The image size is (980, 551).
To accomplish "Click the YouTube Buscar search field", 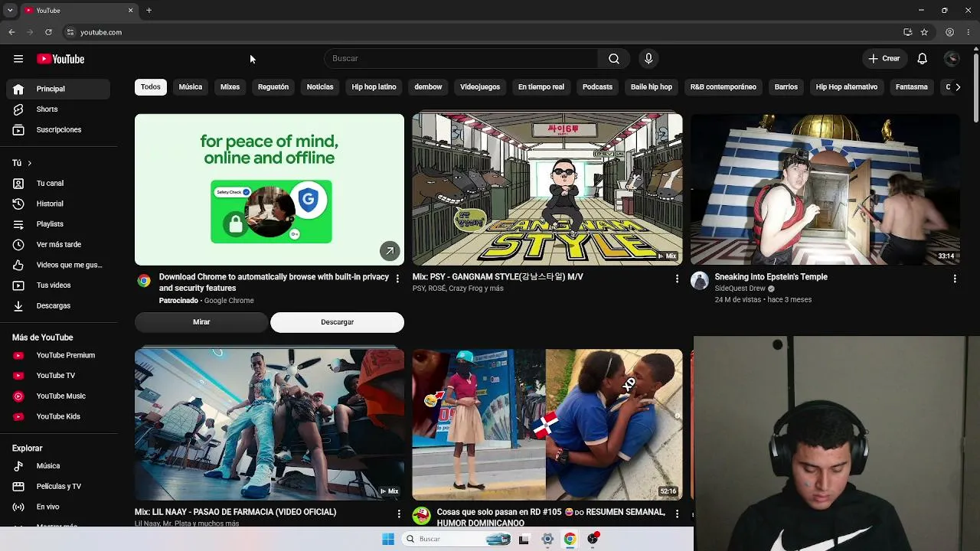I will [462, 59].
